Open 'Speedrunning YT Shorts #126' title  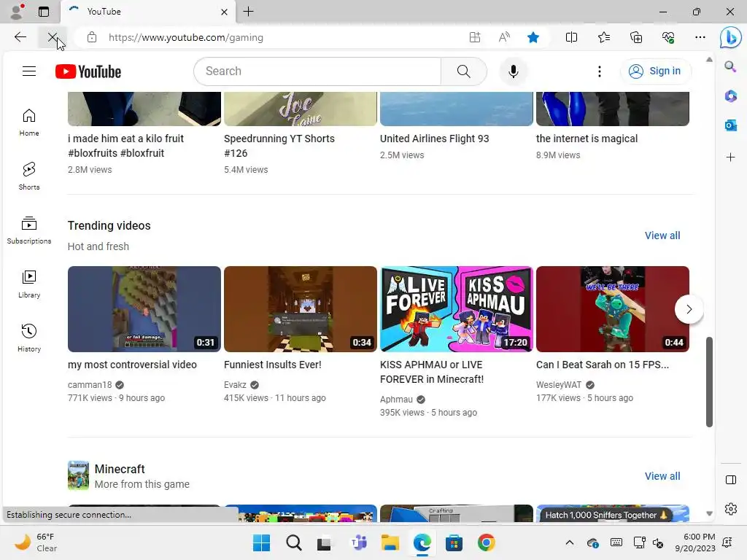(279, 146)
